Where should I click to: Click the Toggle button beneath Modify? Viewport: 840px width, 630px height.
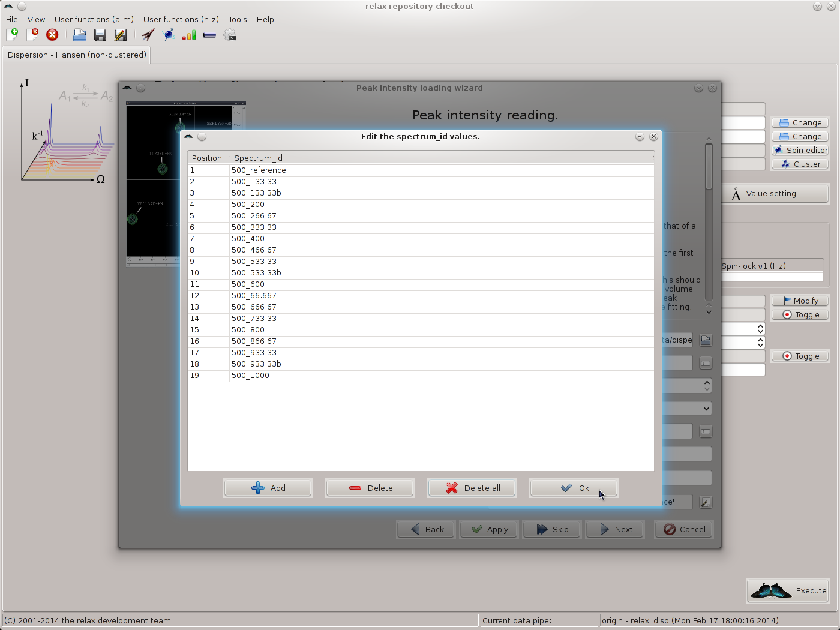tap(800, 314)
